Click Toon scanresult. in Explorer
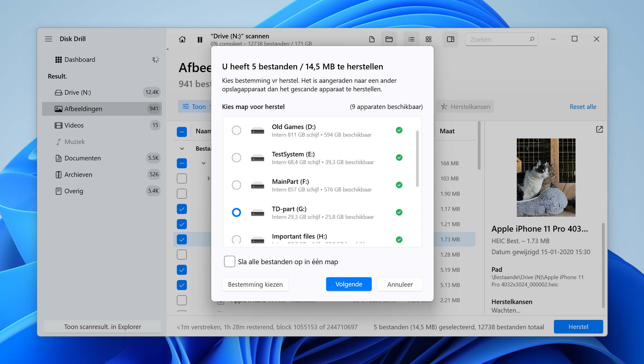Viewport: 644px width, 364px height. pyautogui.click(x=103, y=327)
